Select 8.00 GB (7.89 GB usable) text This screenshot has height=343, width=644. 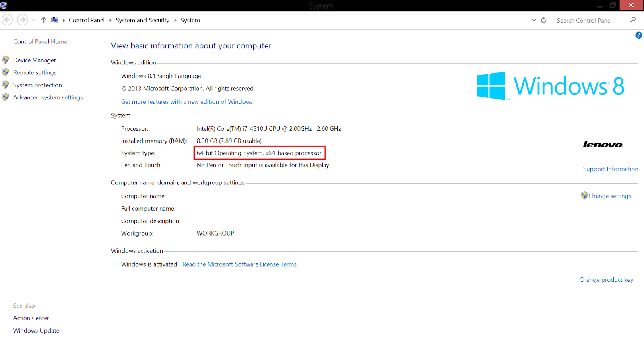pyautogui.click(x=229, y=141)
